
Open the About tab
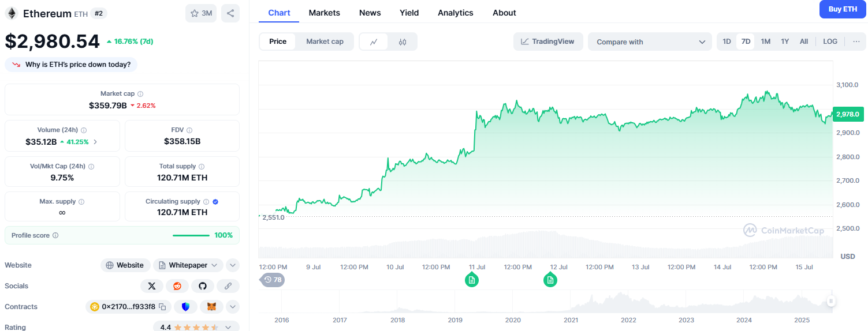(504, 13)
